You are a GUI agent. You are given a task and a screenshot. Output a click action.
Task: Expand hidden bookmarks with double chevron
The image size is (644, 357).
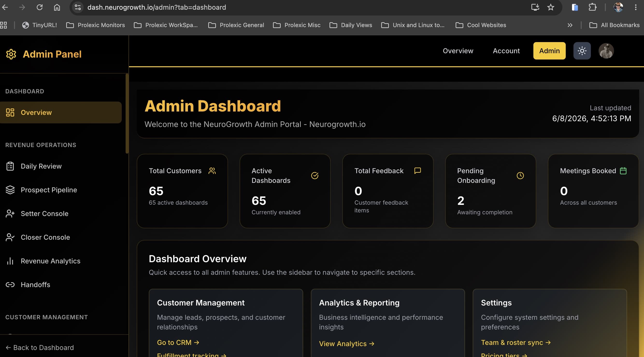pyautogui.click(x=570, y=25)
